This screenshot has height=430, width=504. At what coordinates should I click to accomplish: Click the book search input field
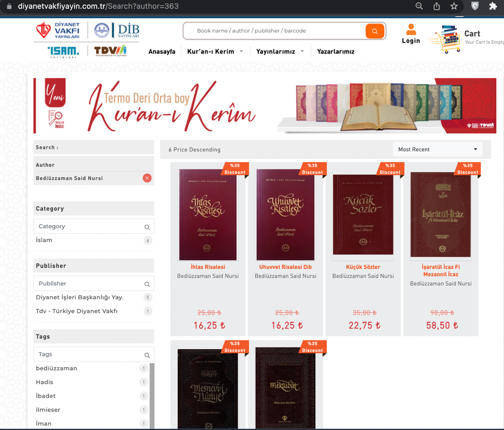click(x=274, y=31)
